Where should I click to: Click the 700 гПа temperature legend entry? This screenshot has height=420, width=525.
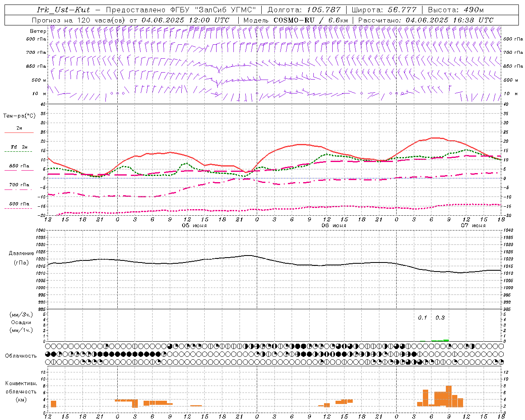point(19,185)
